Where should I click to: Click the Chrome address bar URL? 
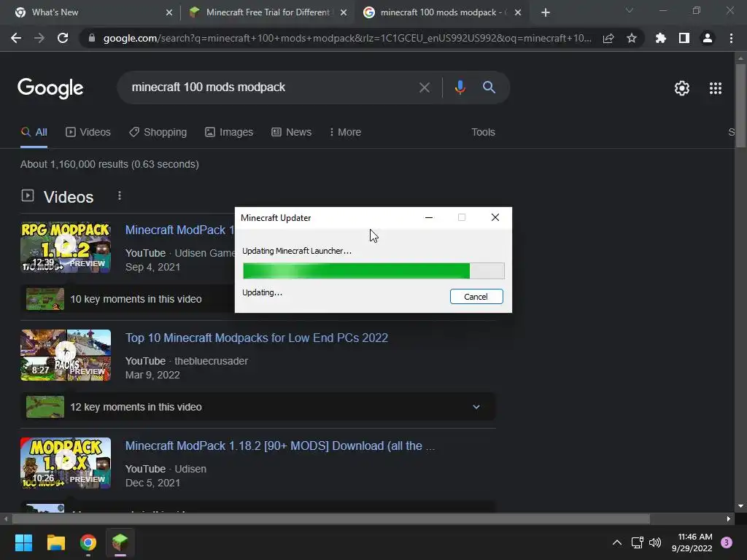[x=347, y=38]
